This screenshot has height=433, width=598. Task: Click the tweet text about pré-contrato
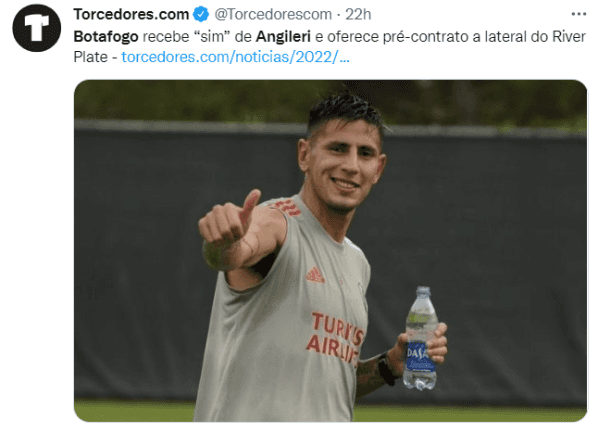(x=330, y=47)
